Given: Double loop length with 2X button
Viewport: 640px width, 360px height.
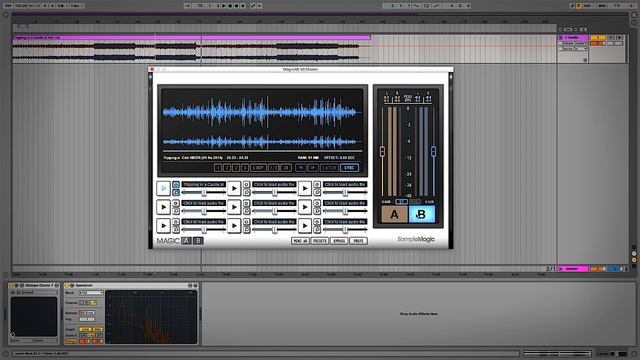Looking at the screenshot, I should 286,168.
